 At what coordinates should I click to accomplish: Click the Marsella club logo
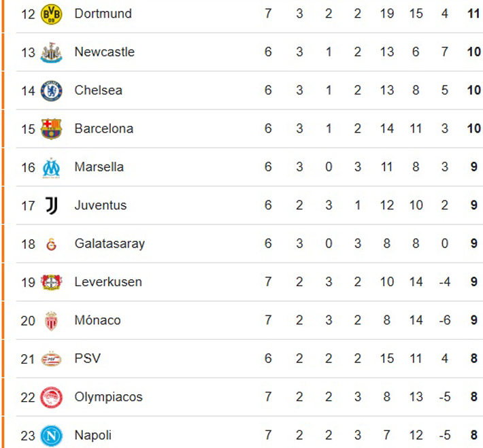point(51,167)
